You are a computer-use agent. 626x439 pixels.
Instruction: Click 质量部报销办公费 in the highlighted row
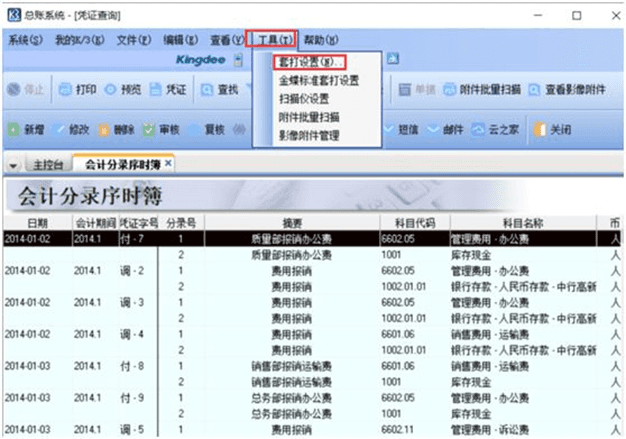coord(291,239)
